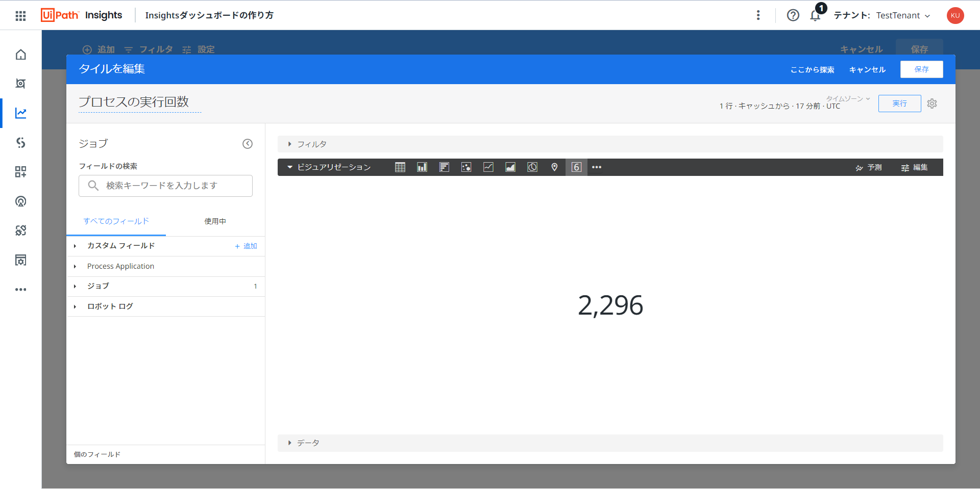
Task: Open the vertical dots menu in header
Action: [x=758, y=15]
